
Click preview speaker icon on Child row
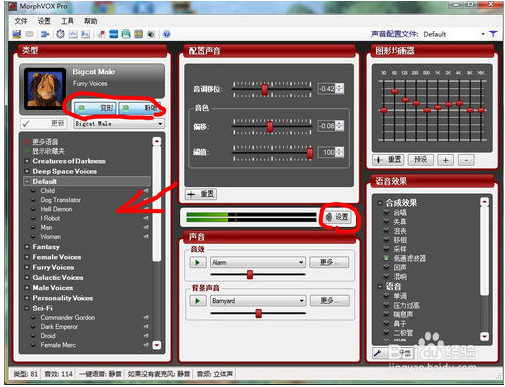coord(146,191)
